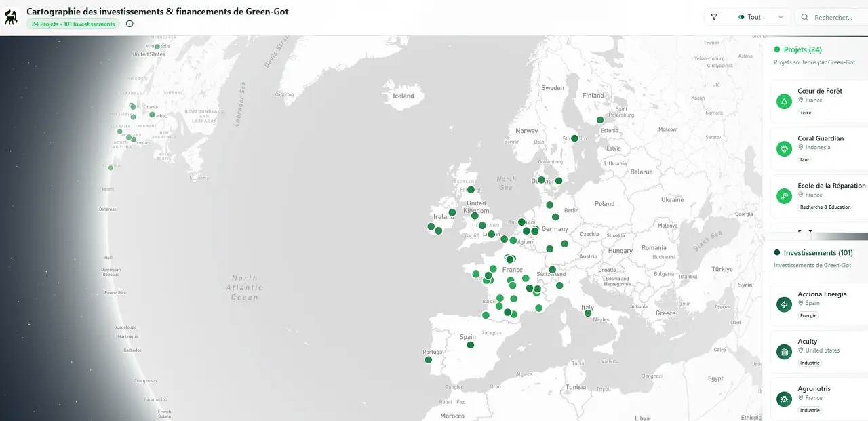Screen dimensions: 868x421
Task: Click the Industrie tag on Acuity
Action: point(810,363)
